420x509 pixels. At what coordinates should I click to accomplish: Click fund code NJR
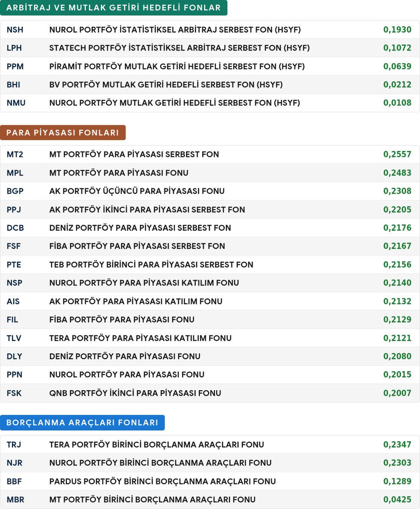coord(14,463)
